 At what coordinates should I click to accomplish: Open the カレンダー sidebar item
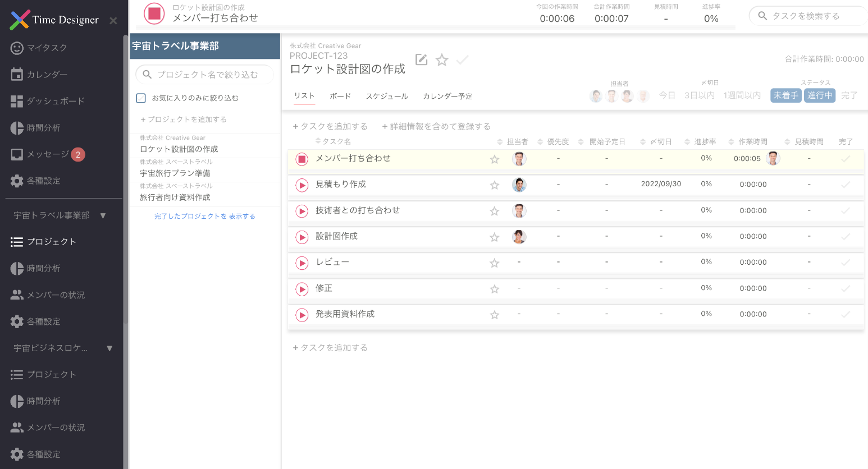(47, 75)
